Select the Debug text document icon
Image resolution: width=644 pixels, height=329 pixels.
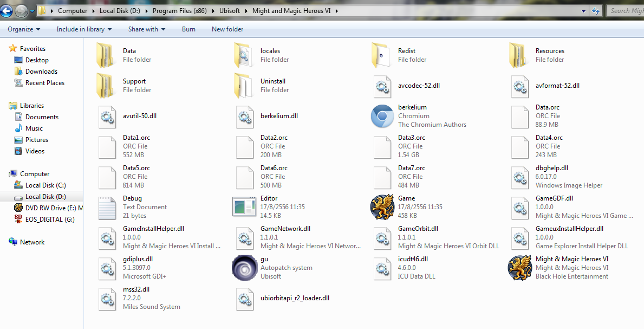pyautogui.click(x=107, y=207)
